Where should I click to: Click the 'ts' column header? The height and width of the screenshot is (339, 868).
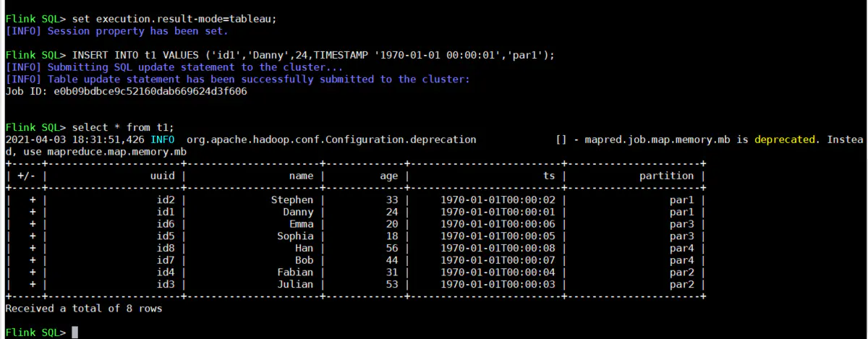549,176
